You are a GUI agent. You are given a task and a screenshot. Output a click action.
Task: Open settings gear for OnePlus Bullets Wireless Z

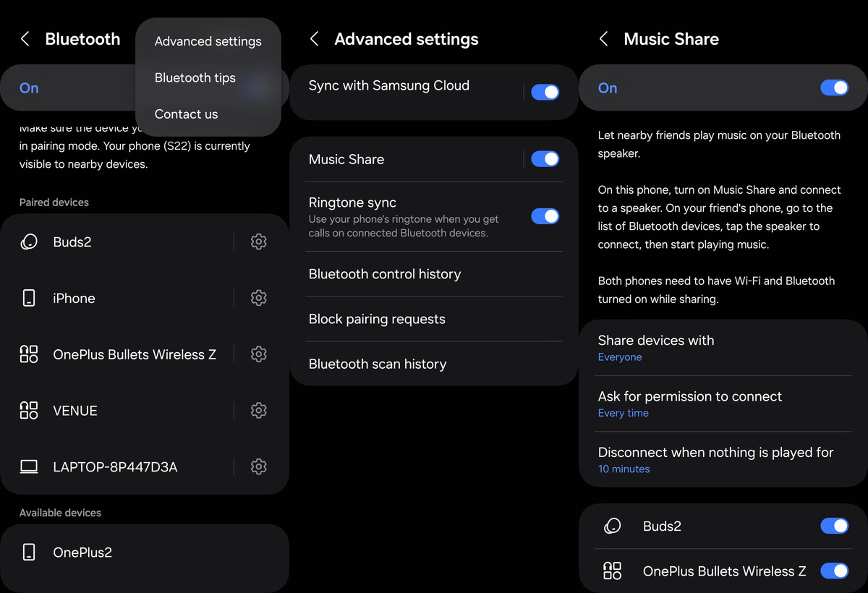[258, 354]
